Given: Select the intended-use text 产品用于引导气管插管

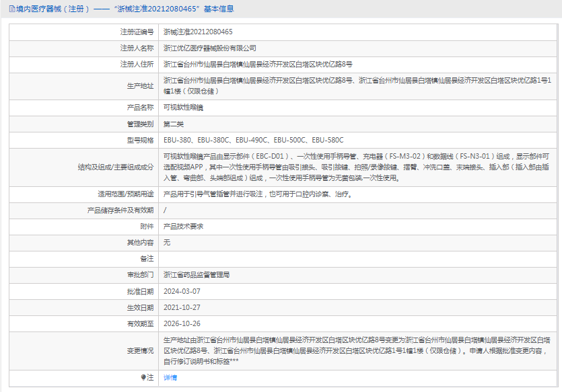Looking at the screenshot, I should pos(258,194).
